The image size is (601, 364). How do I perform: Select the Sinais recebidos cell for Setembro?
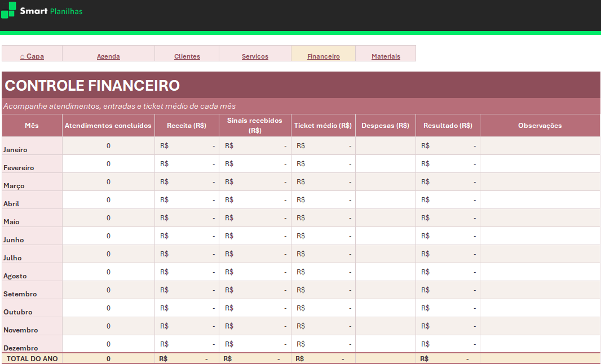click(255, 290)
